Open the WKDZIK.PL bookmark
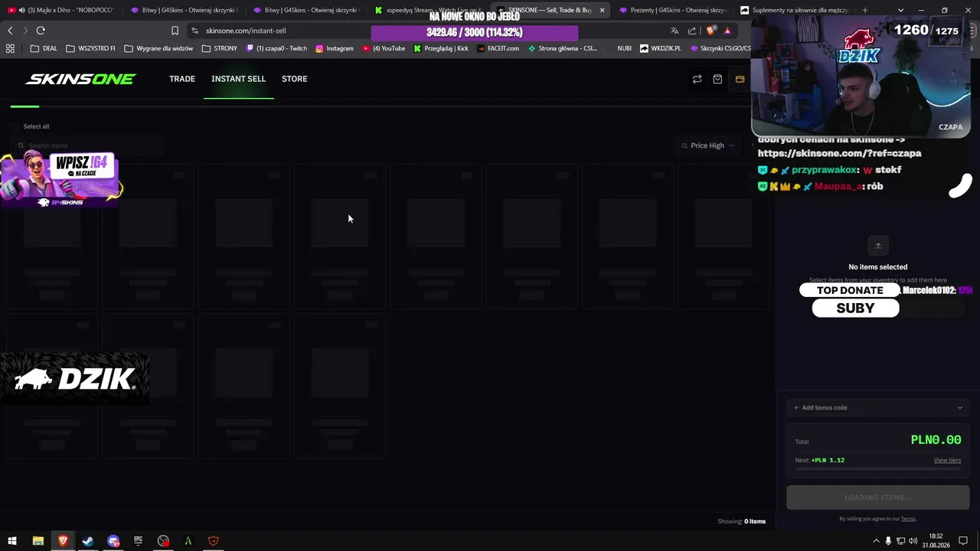This screenshot has width=980, height=551. click(x=660, y=48)
